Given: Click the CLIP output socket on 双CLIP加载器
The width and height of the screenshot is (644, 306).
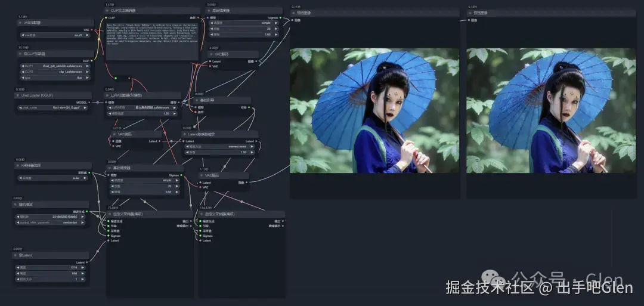Looking at the screenshot, I should (91, 61).
